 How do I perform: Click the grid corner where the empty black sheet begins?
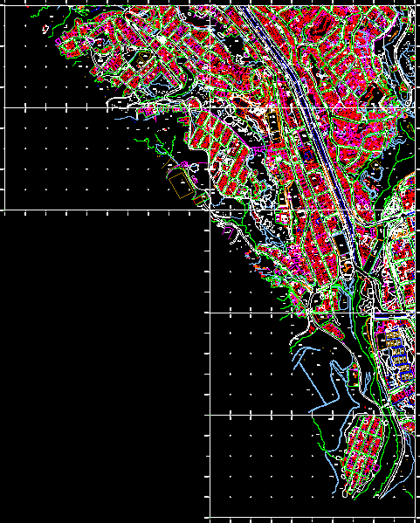pos(210,210)
